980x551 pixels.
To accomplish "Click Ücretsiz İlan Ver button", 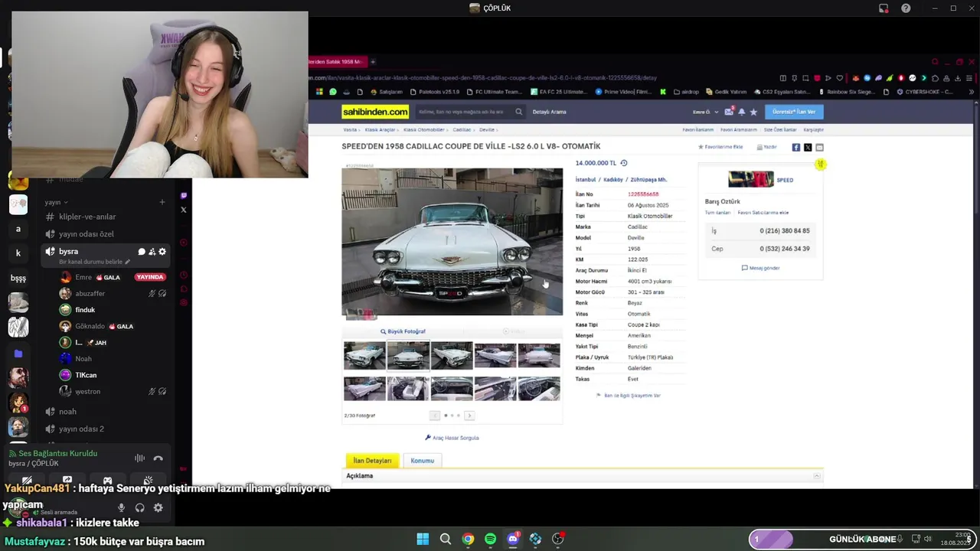I will [x=794, y=112].
